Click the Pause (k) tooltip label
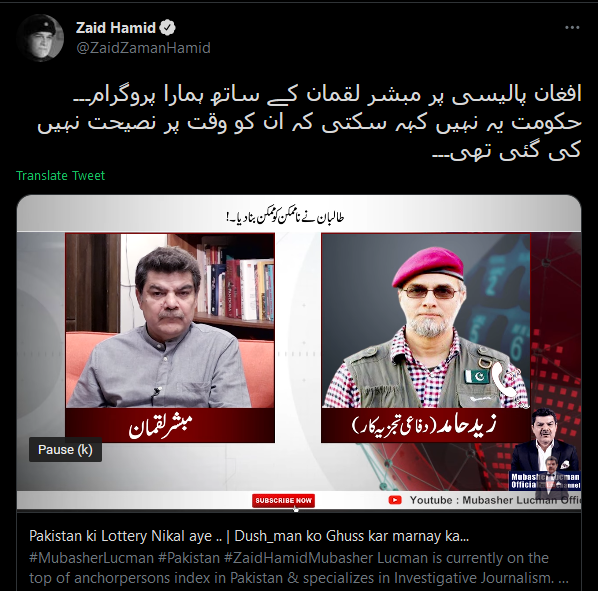598x591 pixels. (65, 450)
